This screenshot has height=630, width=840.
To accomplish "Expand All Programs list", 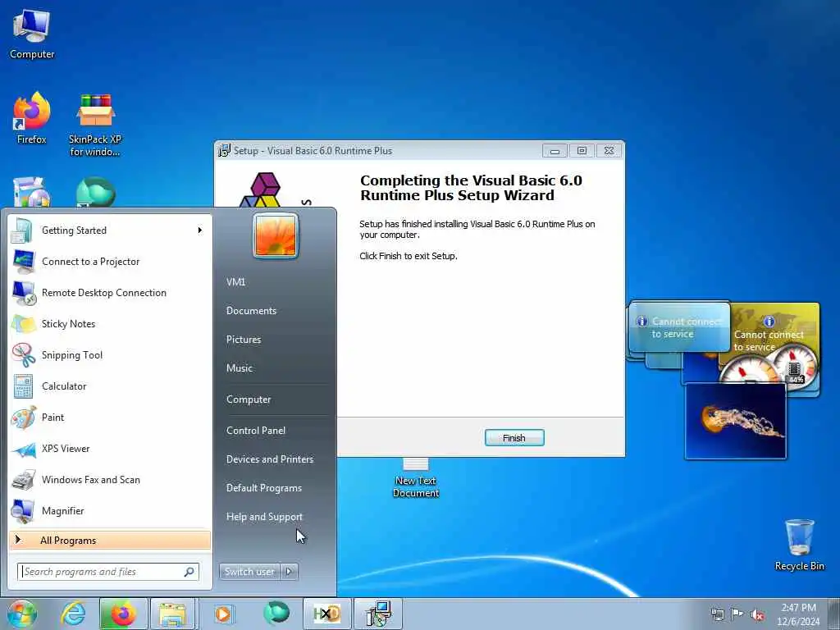I will 110,540.
